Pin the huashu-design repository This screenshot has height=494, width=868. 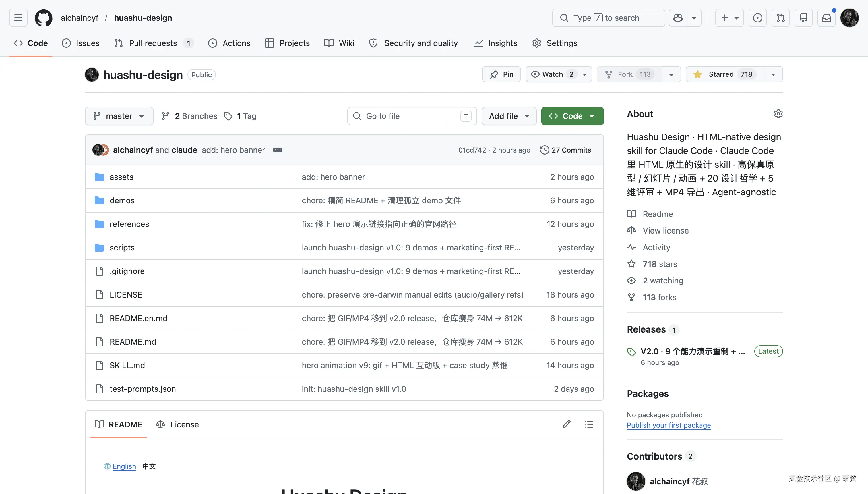point(501,74)
